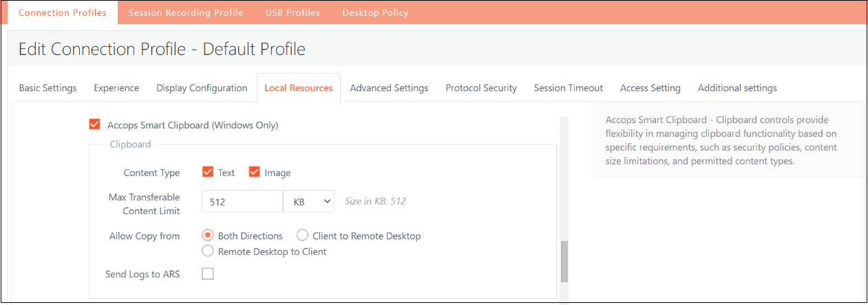Select Client to Remote Desktop option
Screen dimensions: 868x305
click(x=302, y=235)
